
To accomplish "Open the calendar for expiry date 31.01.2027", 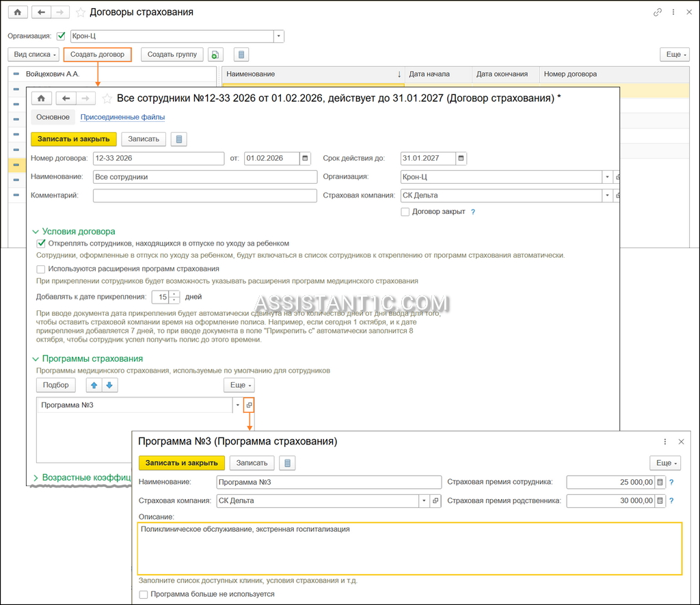I will (x=461, y=158).
